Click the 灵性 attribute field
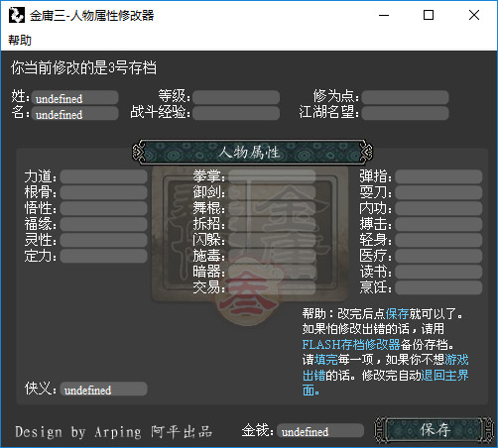Image resolution: width=498 pixels, height=448 pixels. tap(103, 240)
